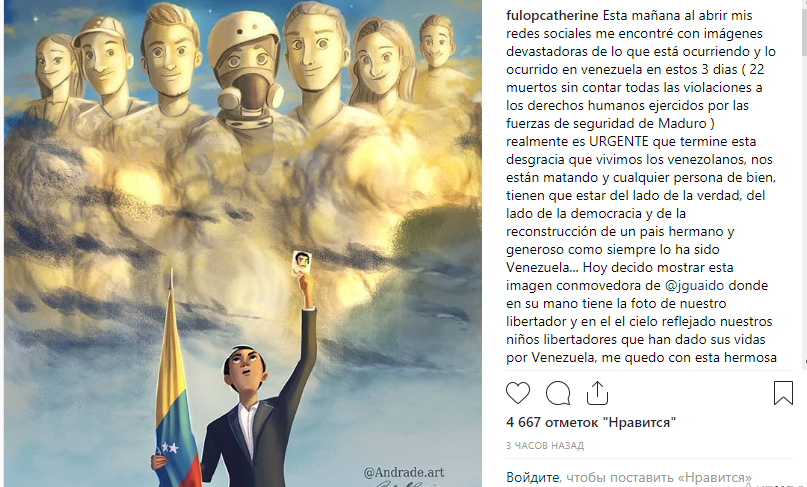The height and width of the screenshot is (487, 807).
Task: Click the 'Войдите' login link
Action: coord(533,477)
